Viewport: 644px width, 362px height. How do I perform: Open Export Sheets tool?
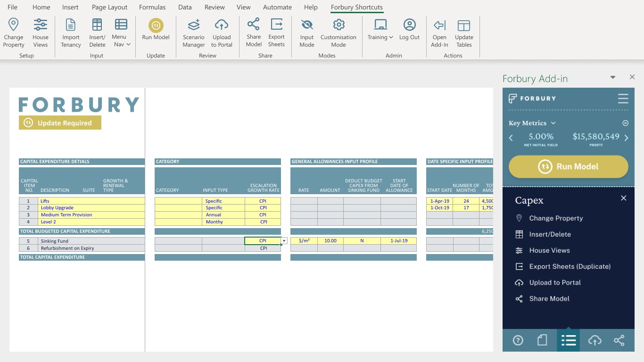(x=276, y=33)
